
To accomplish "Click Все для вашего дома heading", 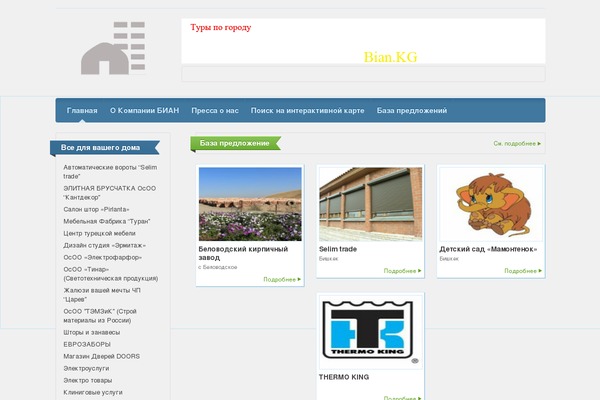I will tap(100, 147).
